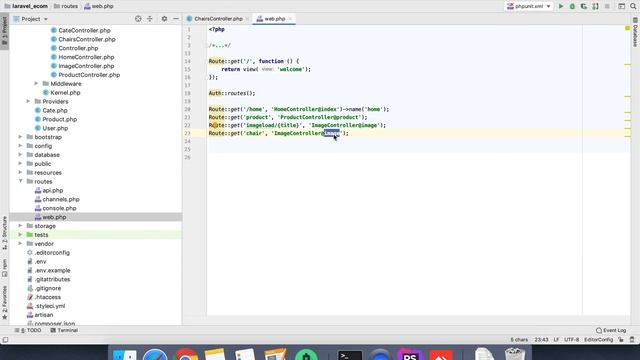Toggle the Project side tool button
This screenshot has height=360, width=640.
point(4,31)
